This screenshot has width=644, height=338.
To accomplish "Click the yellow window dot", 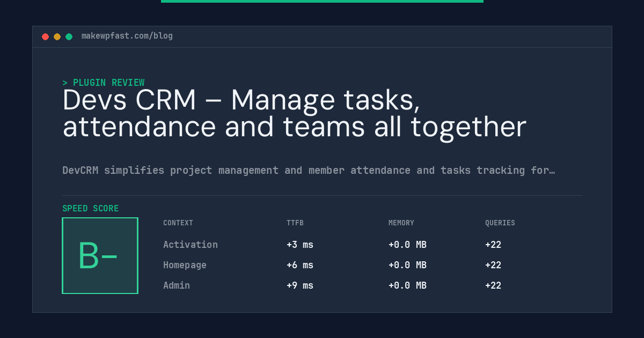I will point(57,36).
